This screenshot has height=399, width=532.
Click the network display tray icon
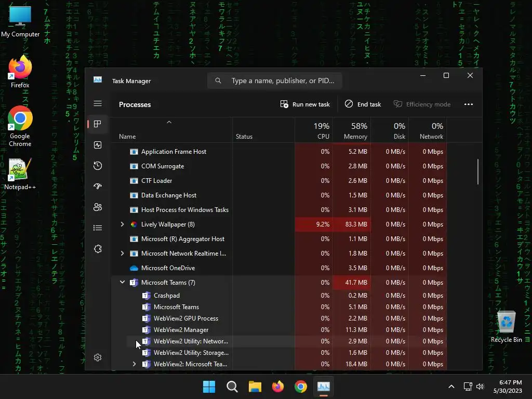[x=468, y=387]
